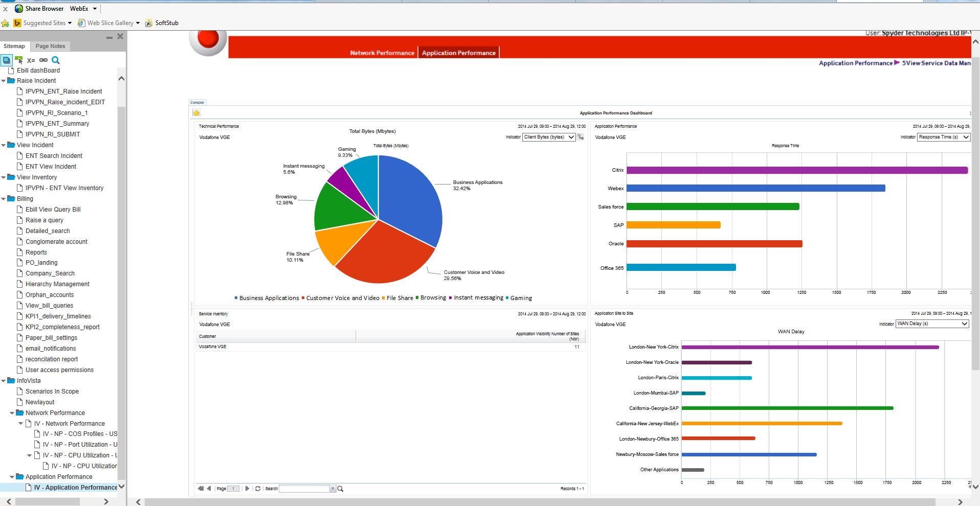Image resolution: width=980 pixels, height=506 pixels.
Task: Open the Client Bytes (bytes) indicator dropdown
Action: (x=548, y=137)
